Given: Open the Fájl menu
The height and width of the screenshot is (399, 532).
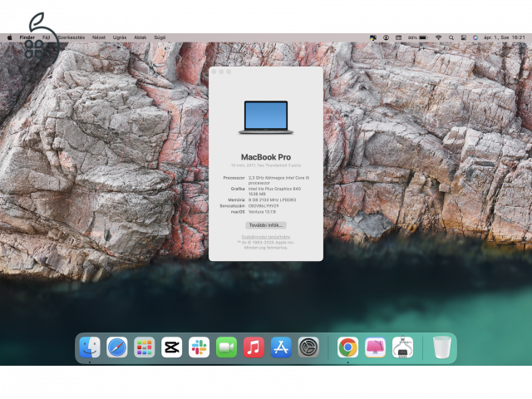Looking at the screenshot, I should (x=47, y=37).
